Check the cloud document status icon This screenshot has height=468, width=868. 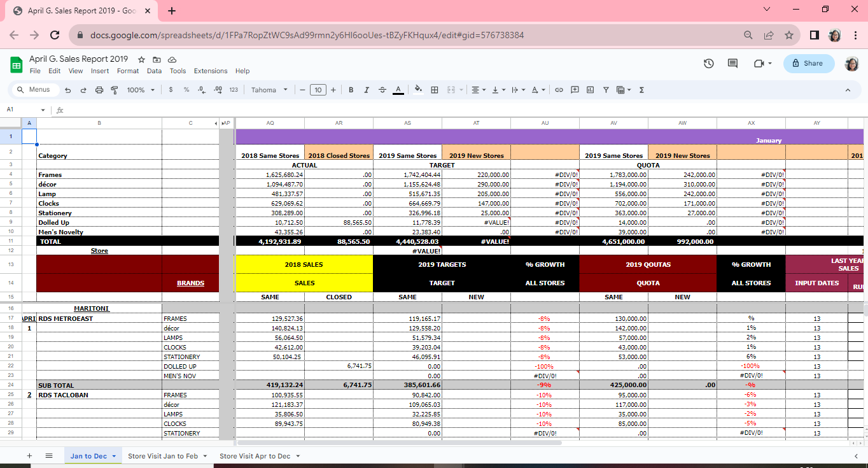coord(172,59)
